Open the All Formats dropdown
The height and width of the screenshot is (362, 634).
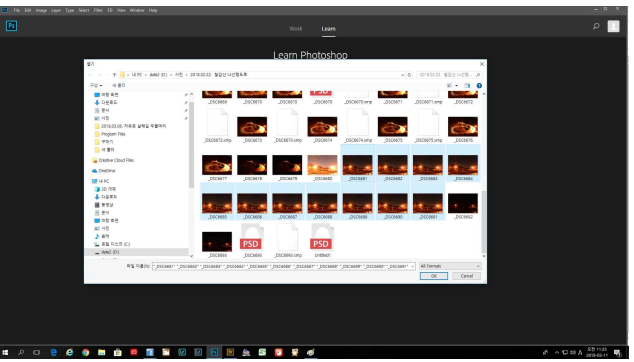point(450,267)
